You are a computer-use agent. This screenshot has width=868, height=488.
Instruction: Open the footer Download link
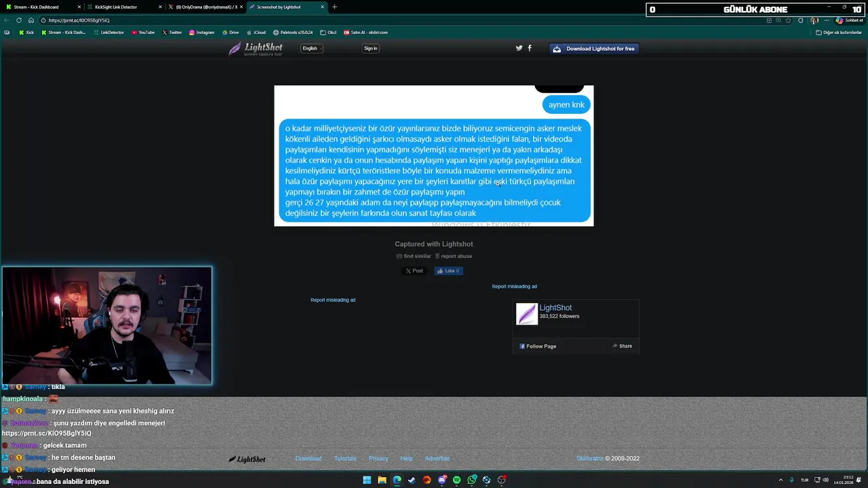tap(309, 459)
